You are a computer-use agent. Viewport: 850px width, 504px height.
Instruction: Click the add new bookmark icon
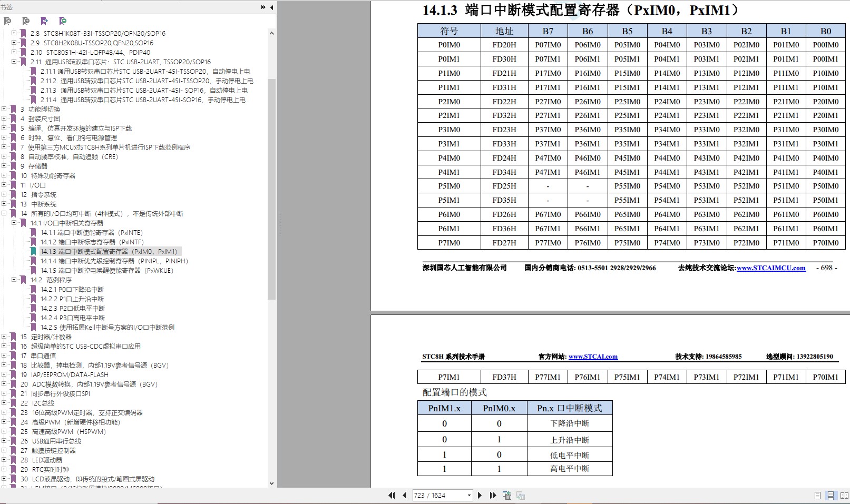[x=26, y=21]
